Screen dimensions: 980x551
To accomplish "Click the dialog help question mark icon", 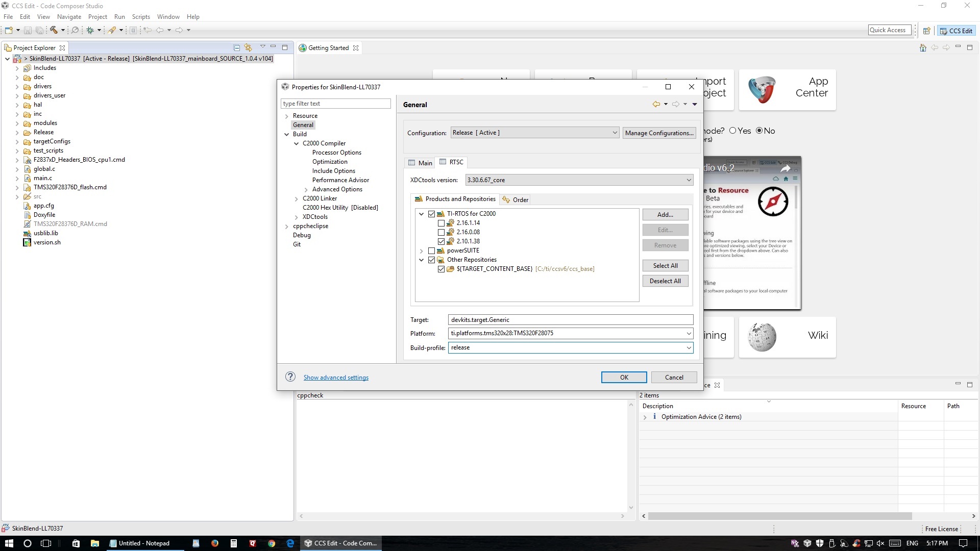I will (x=290, y=377).
